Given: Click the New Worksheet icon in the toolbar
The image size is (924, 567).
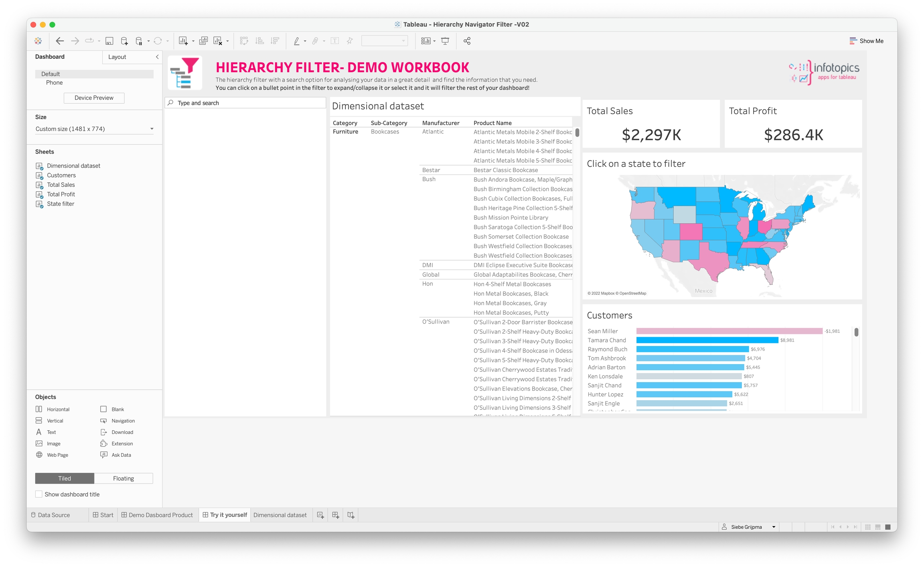Looking at the screenshot, I should 183,41.
